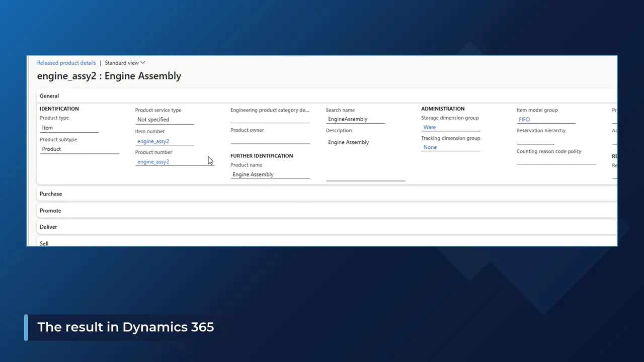The height and width of the screenshot is (362, 644).
Task: Click the Counting reason code policy field
Action: (556, 160)
